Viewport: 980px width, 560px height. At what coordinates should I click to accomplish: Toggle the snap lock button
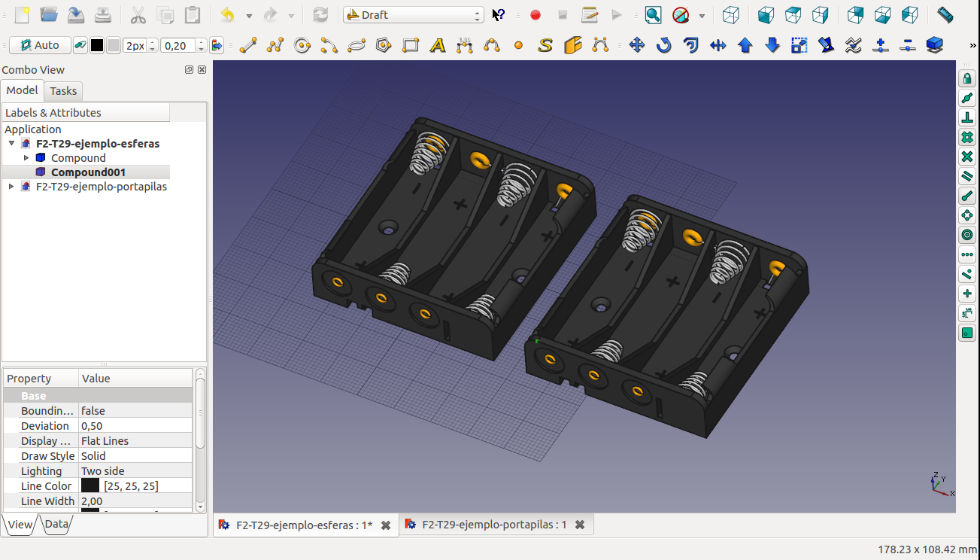pyautogui.click(x=967, y=79)
